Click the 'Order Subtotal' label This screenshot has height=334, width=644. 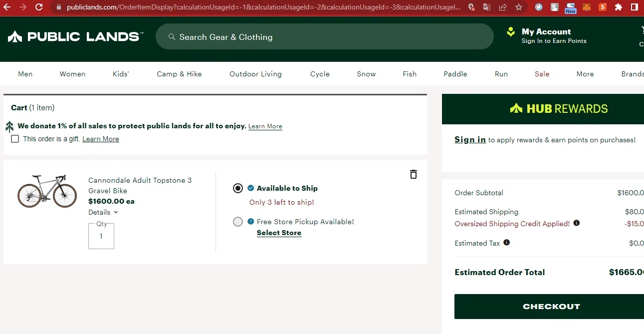coord(479,193)
